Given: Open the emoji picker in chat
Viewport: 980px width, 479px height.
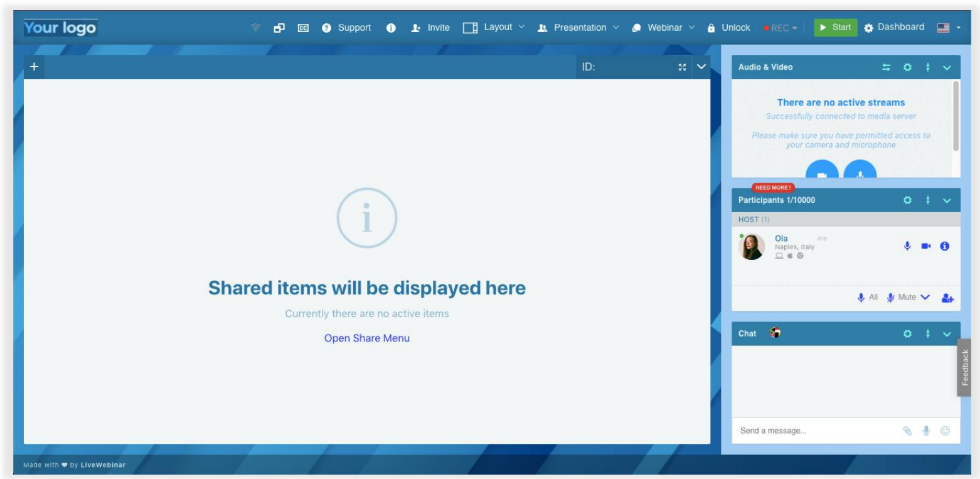Looking at the screenshot, I should tap(945, 431).
